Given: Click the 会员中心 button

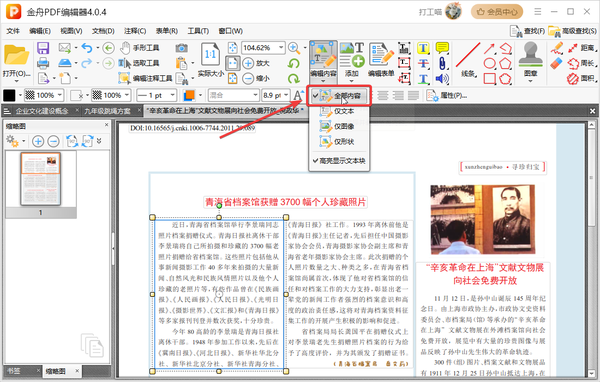Looking at the screenshot, I should (x=497, y=12).
